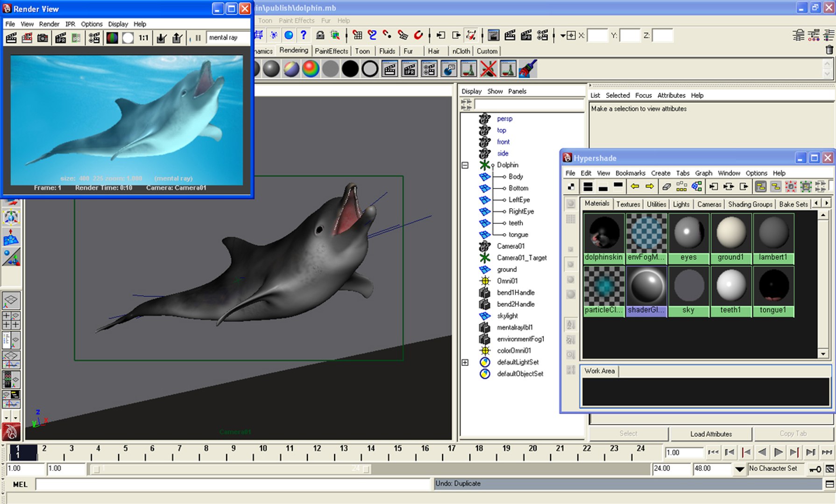Click the rainbow ramp shader sphere shelf icon
The image size is (836, 504).
point(311,69)
